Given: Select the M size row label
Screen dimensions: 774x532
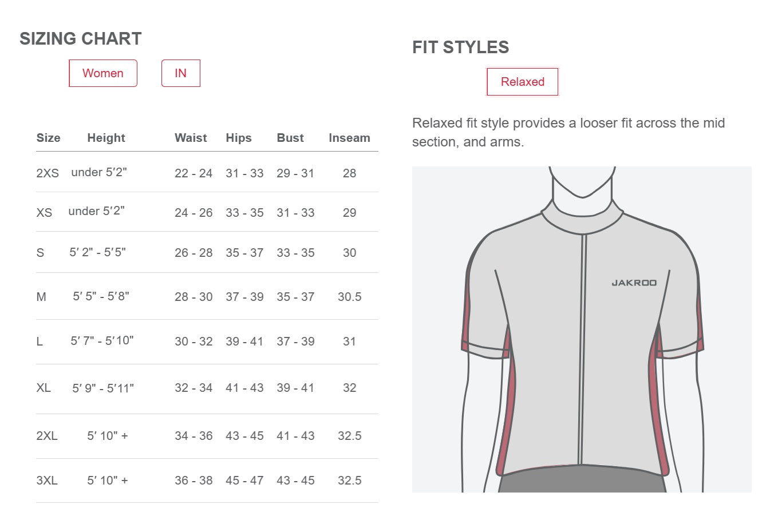Looking at the screenshot, I should (x=41, y=297).
